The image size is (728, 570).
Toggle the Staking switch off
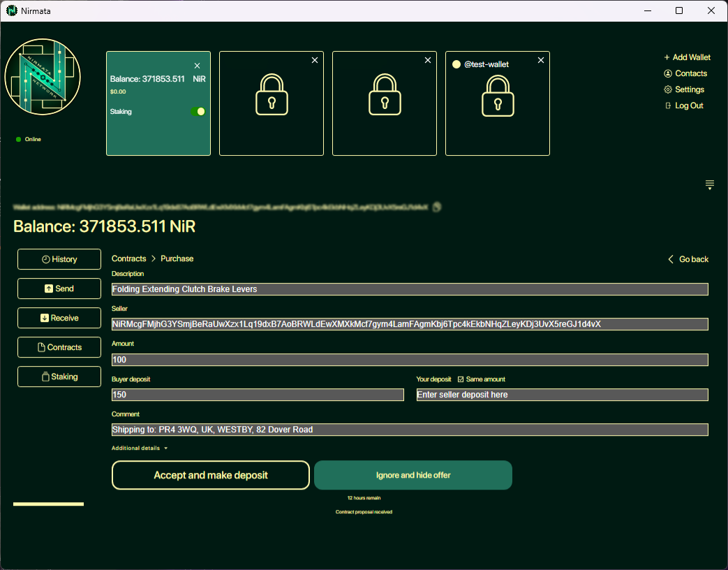(x=198, y=112)
